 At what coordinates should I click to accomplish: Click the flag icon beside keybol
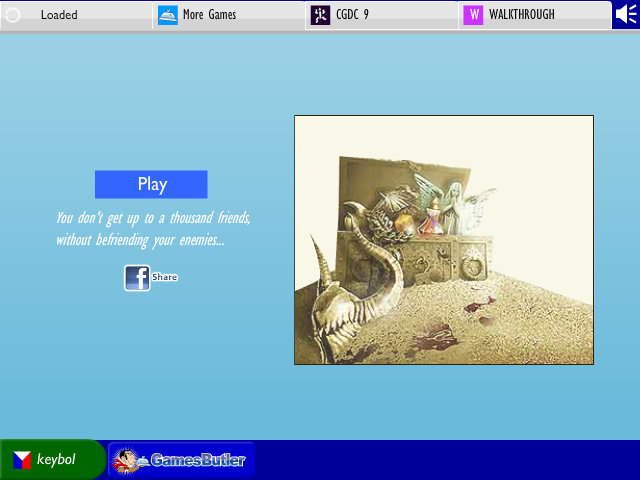point(22,460)
